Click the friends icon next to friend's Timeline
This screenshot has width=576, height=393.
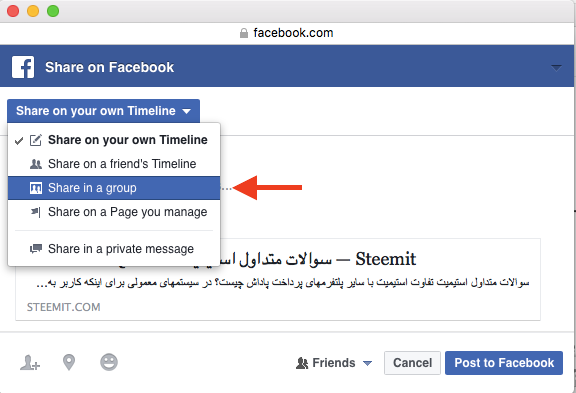pyautogui.click(x=36, y=164)
